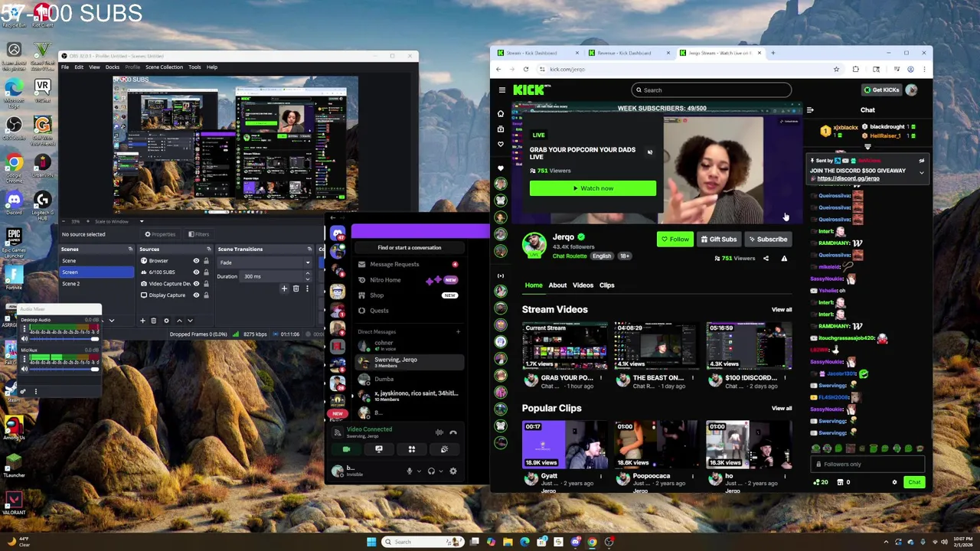Click the Follow button for Jerqo
The image size is (980, 551).
click(x=675, y=240)
